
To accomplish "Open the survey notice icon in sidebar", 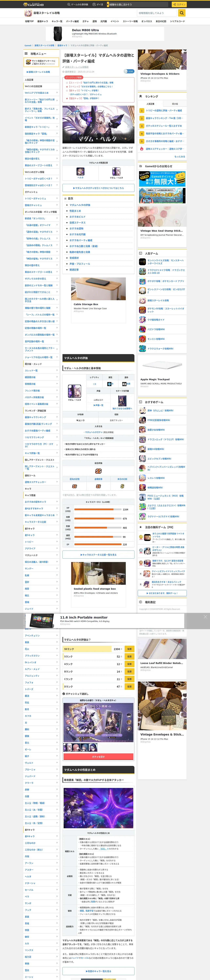I will point(28,62).
